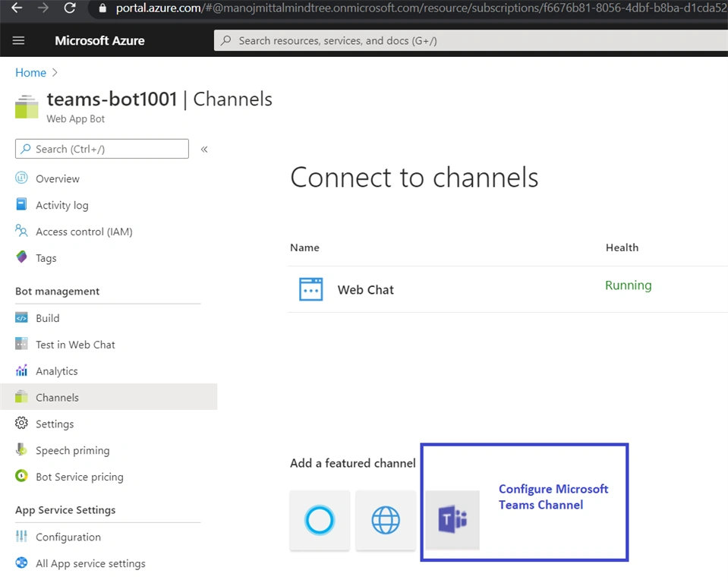Open the Overview menu item
This screenshot has width=728, height=583.
coord(58,178)
